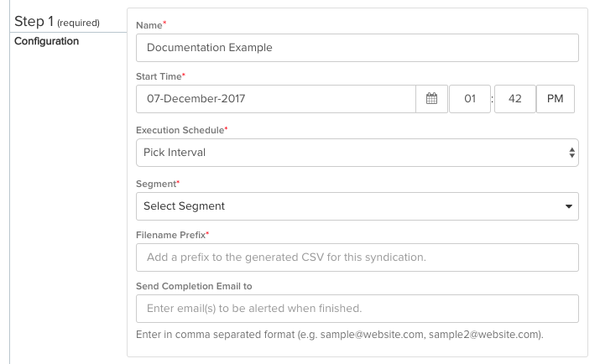Open the Pick Interval execution schedule dropdown

click(x=357, y=153)
